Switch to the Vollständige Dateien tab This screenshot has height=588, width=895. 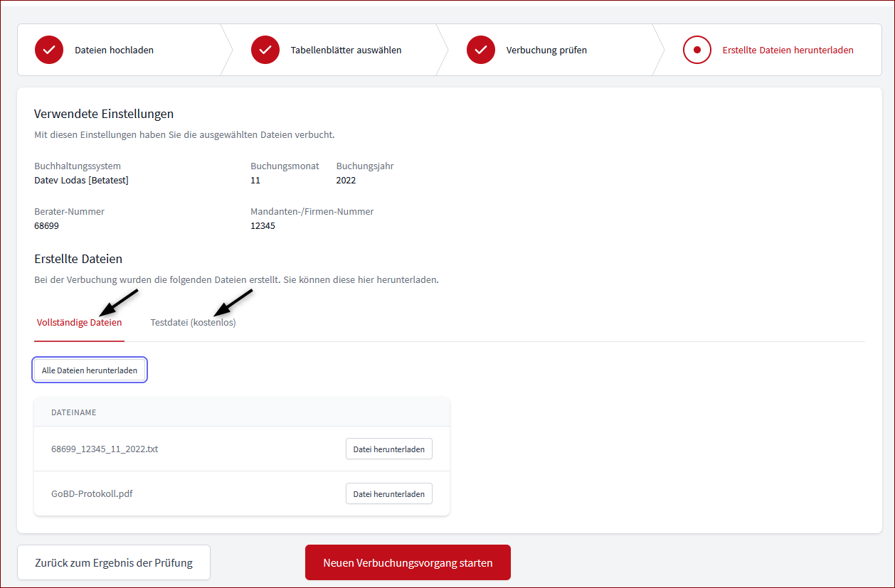[79, 323]
